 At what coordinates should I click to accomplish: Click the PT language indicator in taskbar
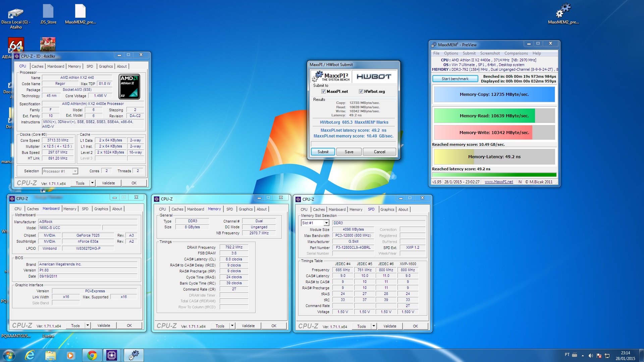(567, 355)
